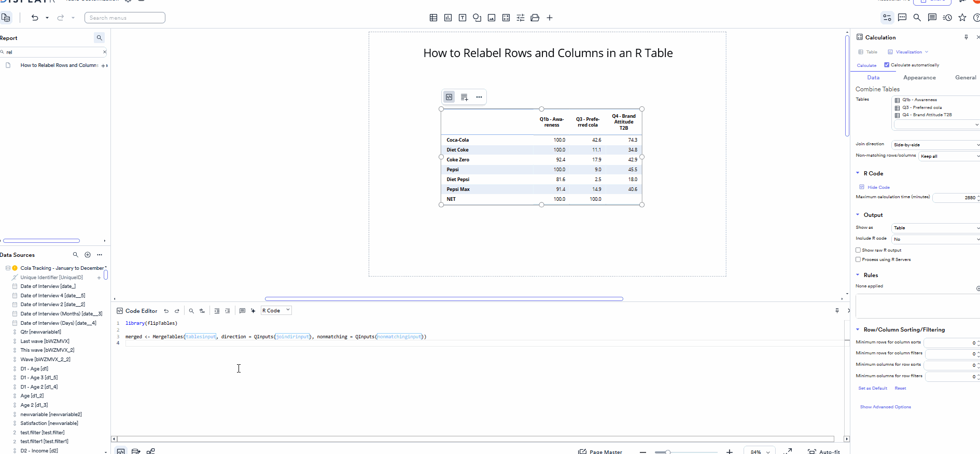Insert a text box from the toolbar
The image size is (980, 454).
(463, 18)
